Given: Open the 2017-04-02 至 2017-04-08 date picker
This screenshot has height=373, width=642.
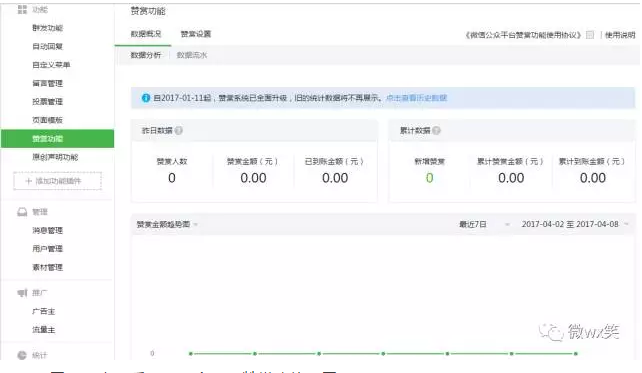Looking at the screenshot, I should [575, 224].
